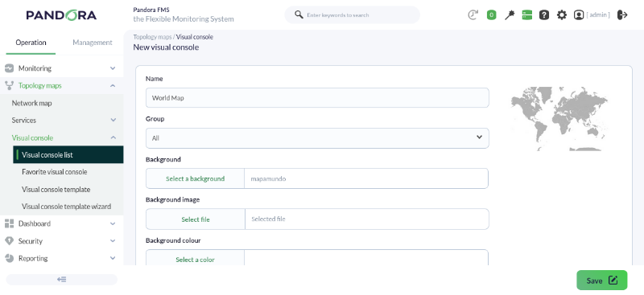This screenshot has height=295, width=644.
Task: Click the logout icon
Action: [x=622, y=15]
